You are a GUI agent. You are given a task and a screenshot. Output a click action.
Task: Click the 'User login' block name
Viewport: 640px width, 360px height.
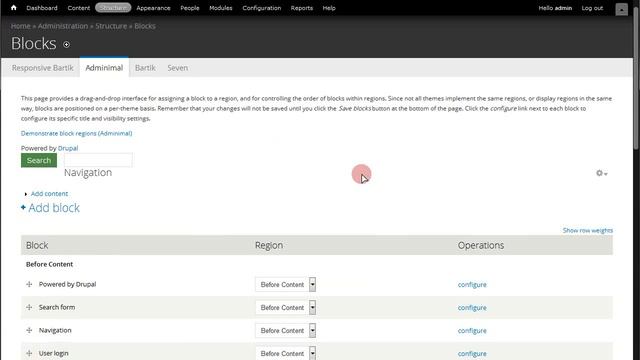pyautogui.click(x=53, y=353)
